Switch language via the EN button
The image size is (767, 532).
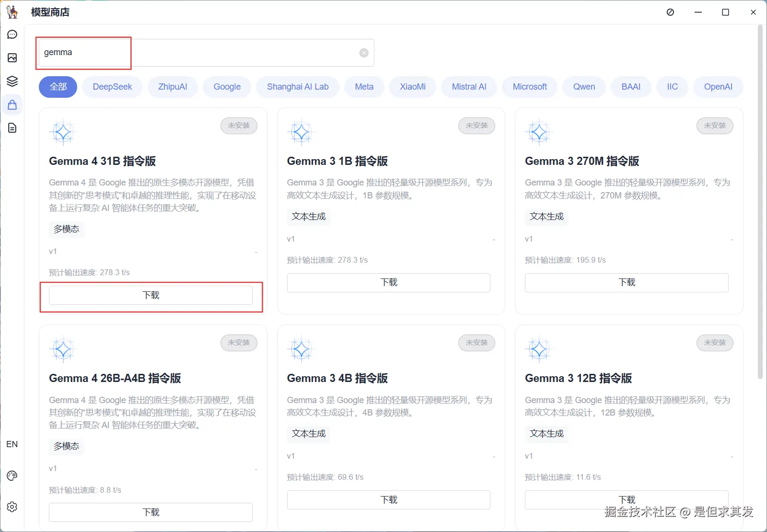pos(12,444)
